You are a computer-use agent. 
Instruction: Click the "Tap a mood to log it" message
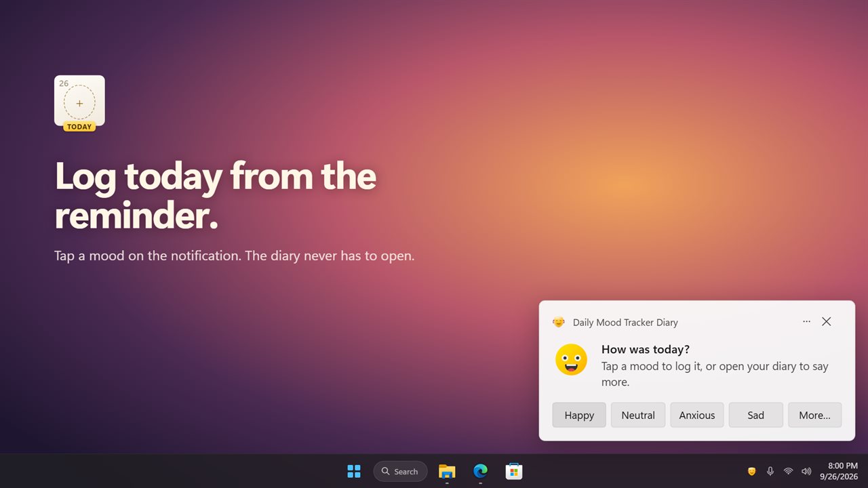pyautogui.click(x=715, y=374)
